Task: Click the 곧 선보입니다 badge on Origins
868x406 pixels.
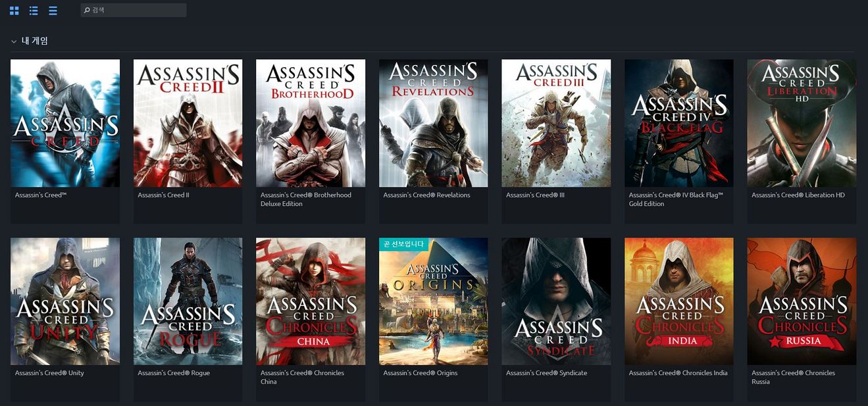Action: (x=403, y=244)
